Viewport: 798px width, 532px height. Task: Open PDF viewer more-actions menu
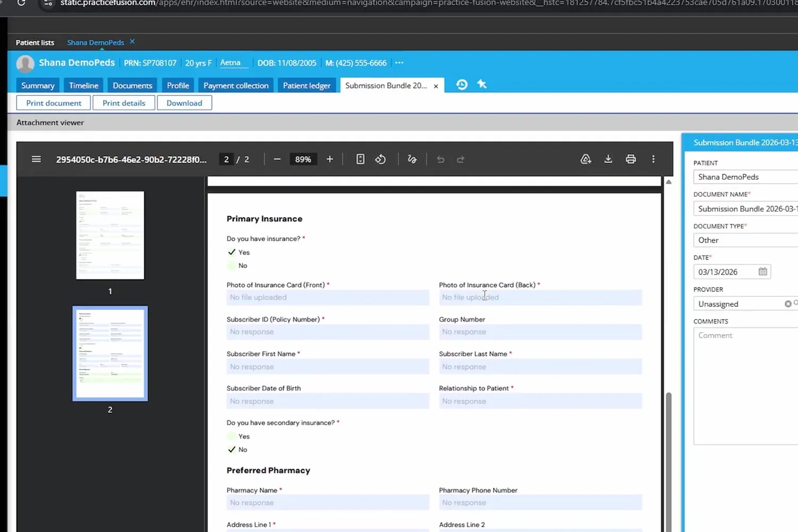click(x=653, y=159)
